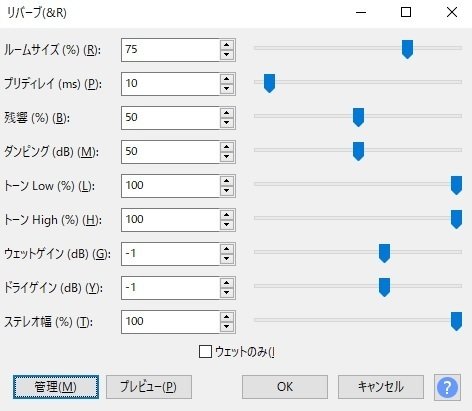The image size is (472, 411).
Task: Open the blue help question mark icon
Action: tap(447, 387)
